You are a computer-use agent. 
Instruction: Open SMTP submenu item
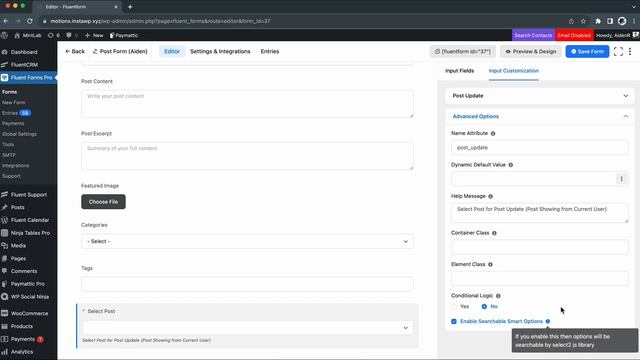pyautogui.click(x=9, y=155)
